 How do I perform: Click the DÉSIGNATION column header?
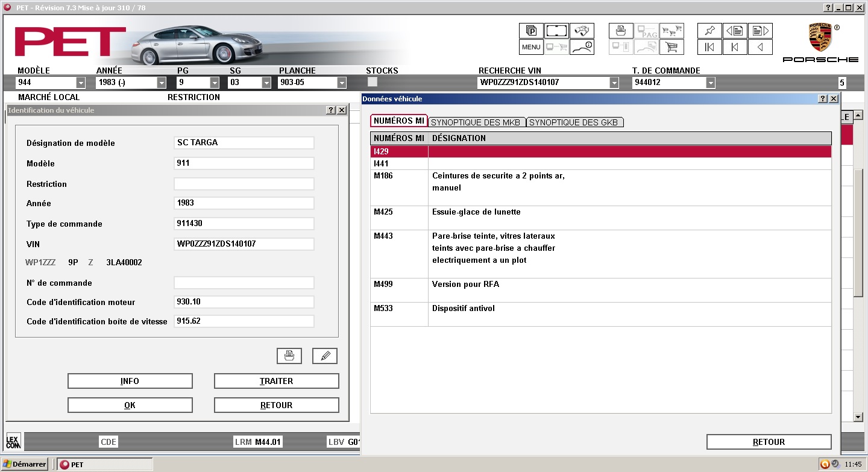[630, 139]
